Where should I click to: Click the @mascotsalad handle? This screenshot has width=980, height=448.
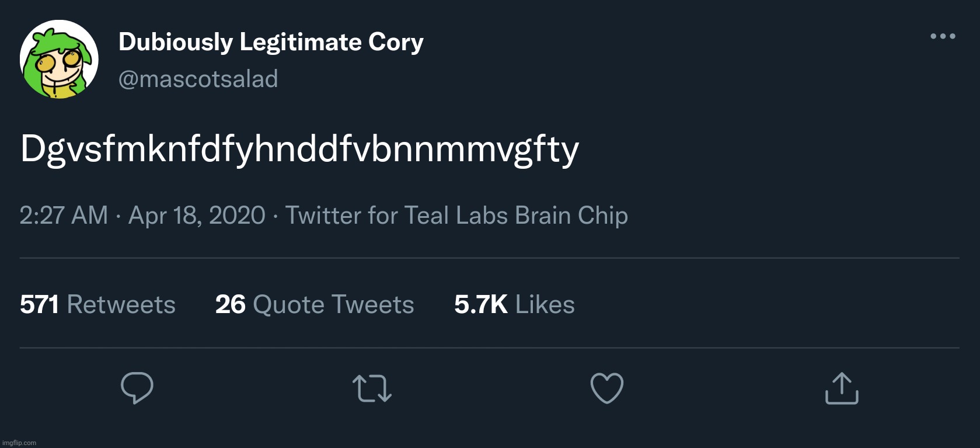(198, 79)
